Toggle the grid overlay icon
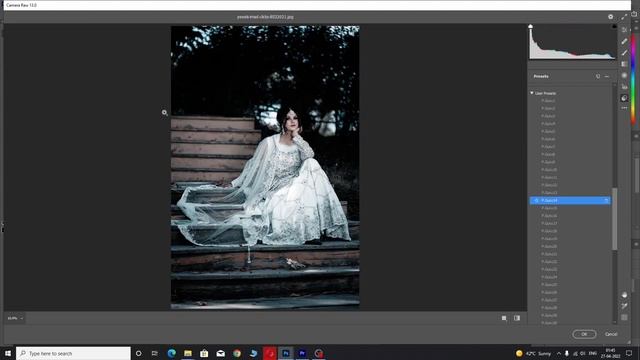The width and height of the screenshot is (640, 360). (624, 318)
